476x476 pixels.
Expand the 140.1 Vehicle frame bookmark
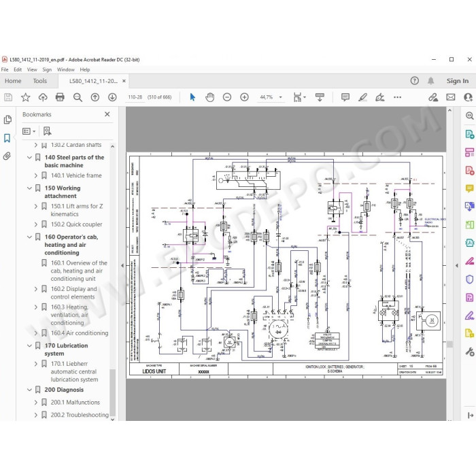point(36,175)
